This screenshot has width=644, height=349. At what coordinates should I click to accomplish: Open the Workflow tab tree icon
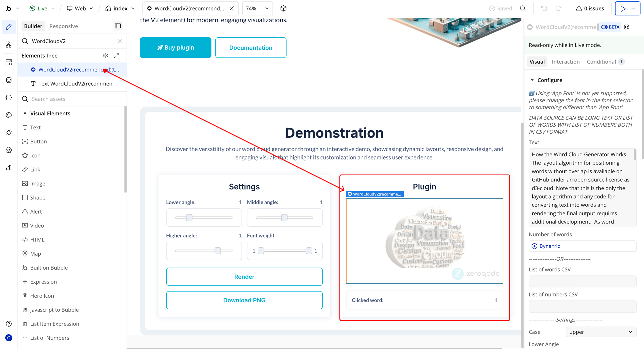pyautogui.click(x=9, y=45)
